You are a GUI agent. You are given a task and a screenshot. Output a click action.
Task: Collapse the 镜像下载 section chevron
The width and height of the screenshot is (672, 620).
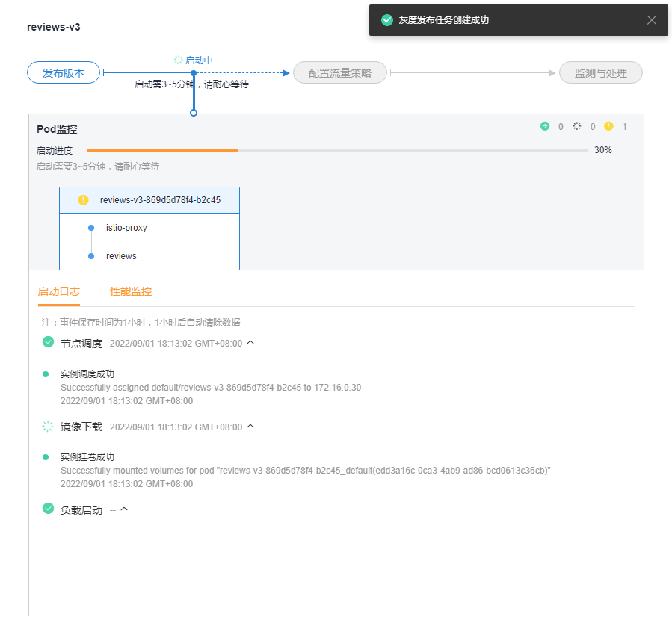point(251,426)
